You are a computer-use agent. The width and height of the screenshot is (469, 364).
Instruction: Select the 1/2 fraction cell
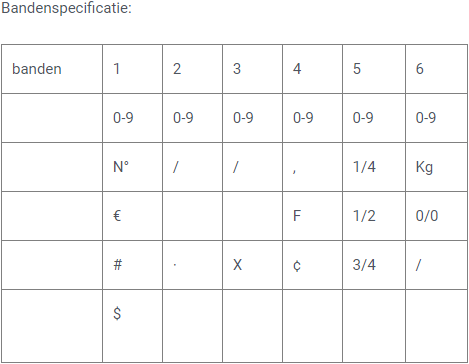pos(374,216)
